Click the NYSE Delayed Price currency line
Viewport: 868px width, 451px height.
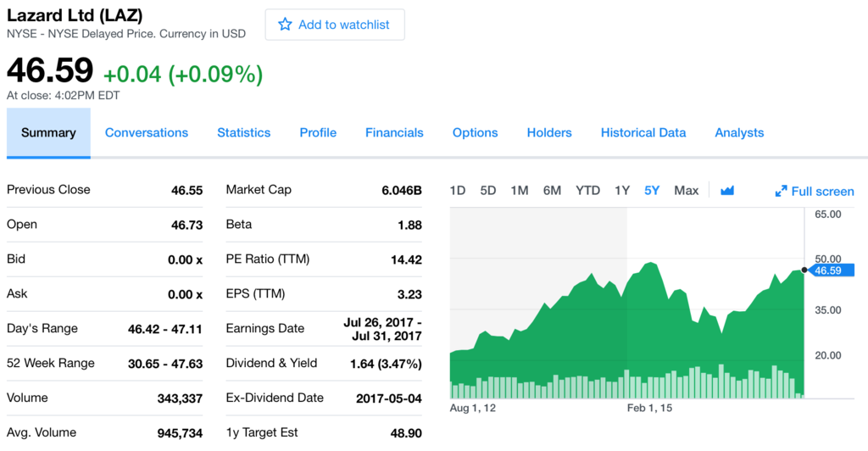click(x=126, y=34)
